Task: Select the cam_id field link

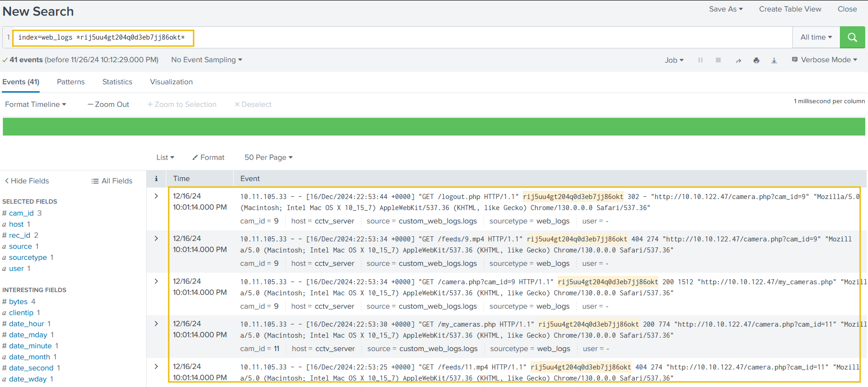Action: coord(21,213)
